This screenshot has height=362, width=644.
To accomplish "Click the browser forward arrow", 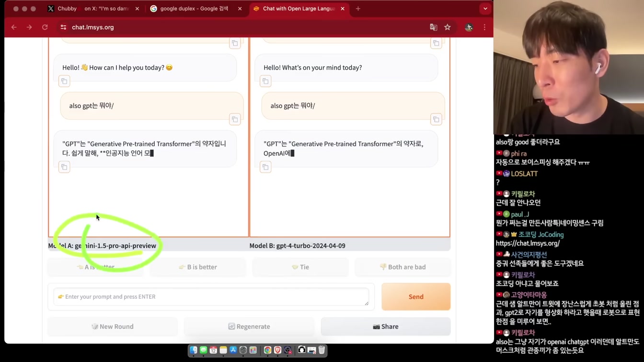I will click(29, 27).
